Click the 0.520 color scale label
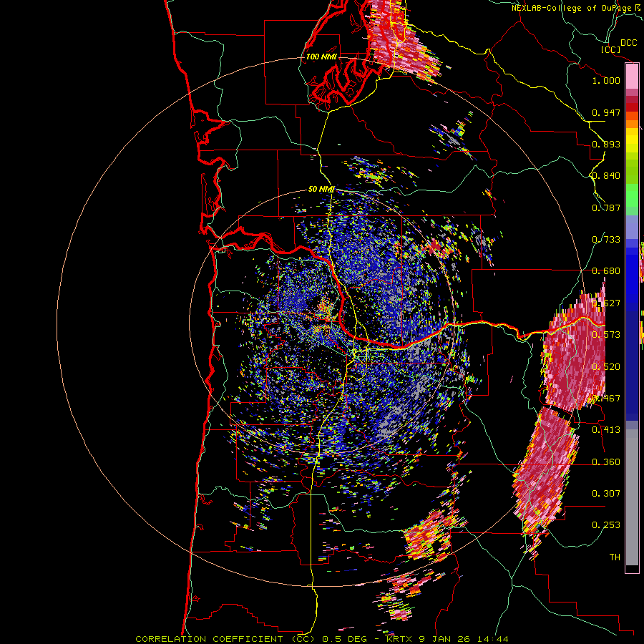 (x=606, y=367)
